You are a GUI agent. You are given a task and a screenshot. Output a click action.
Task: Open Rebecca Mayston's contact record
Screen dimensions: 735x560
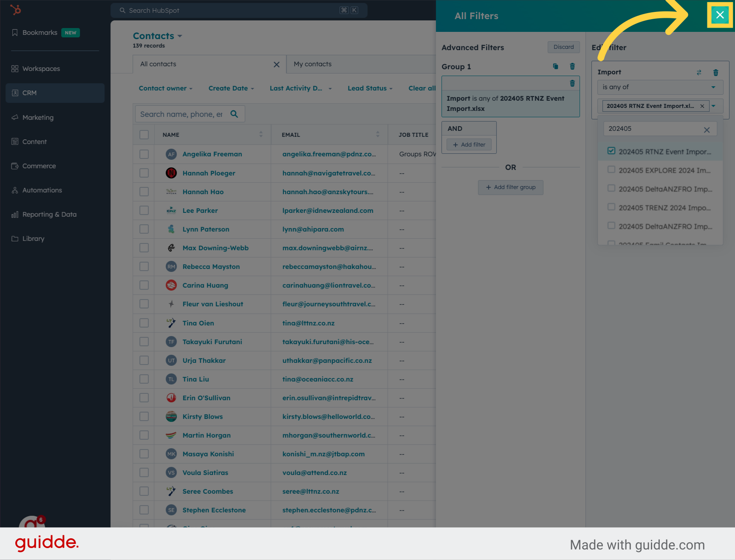[211, 267]
